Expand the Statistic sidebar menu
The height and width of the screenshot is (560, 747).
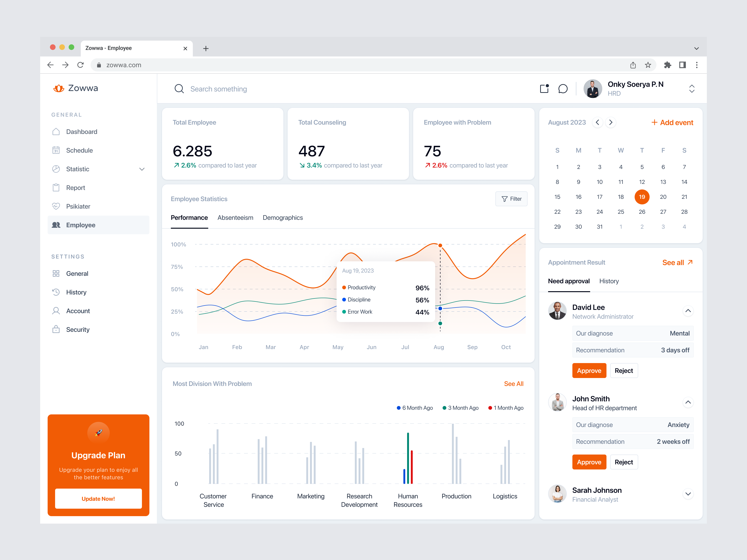click(142, 169)
